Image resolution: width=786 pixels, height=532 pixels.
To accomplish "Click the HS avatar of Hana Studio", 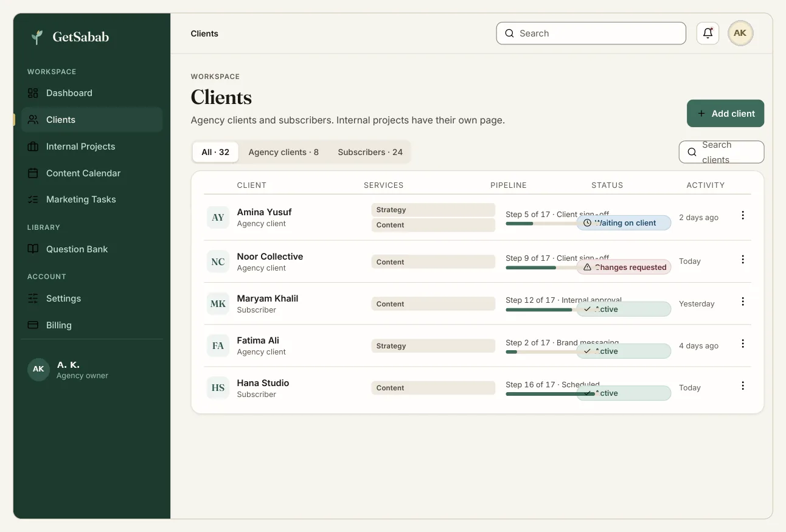I will pyautogui.click(x=218, y=388).
